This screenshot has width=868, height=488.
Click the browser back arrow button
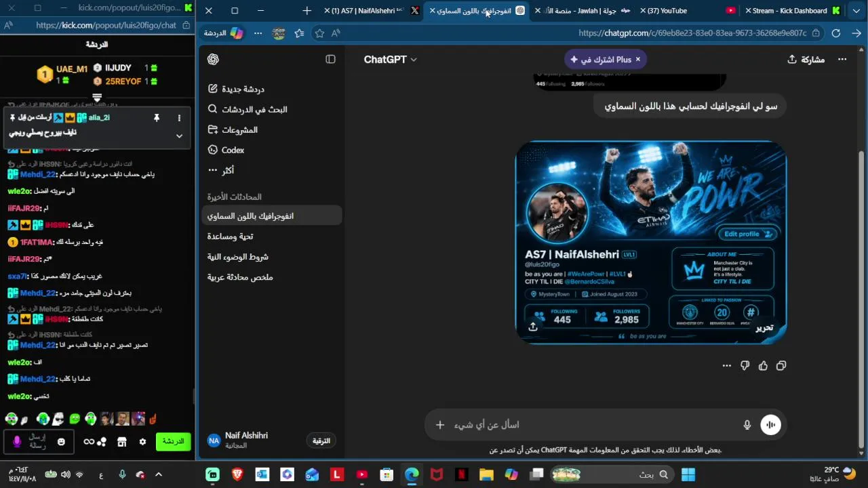(857, 33)
